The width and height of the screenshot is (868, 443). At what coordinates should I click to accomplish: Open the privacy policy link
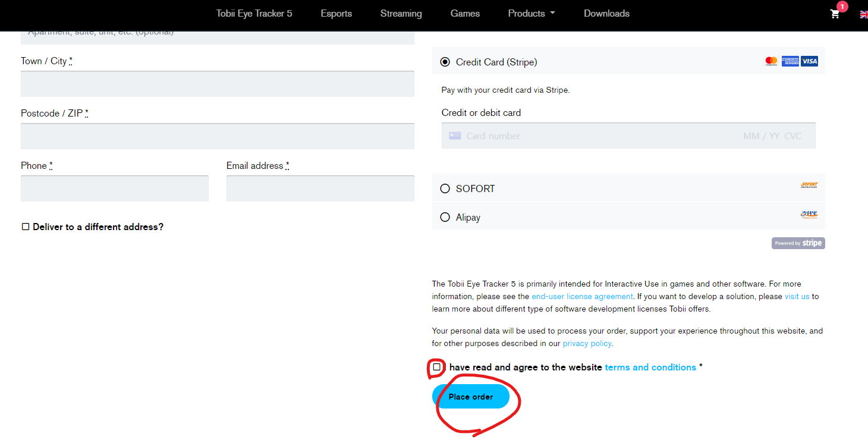coord(587,343)
